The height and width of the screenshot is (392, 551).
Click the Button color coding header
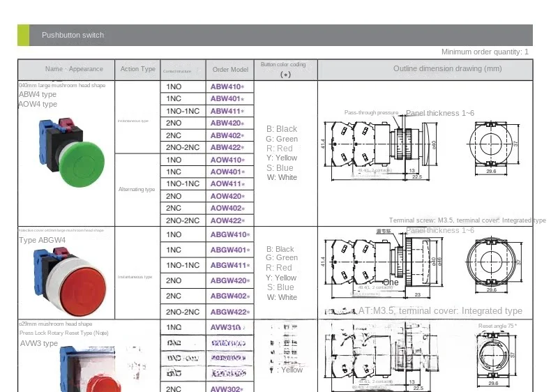pos(283,64)
